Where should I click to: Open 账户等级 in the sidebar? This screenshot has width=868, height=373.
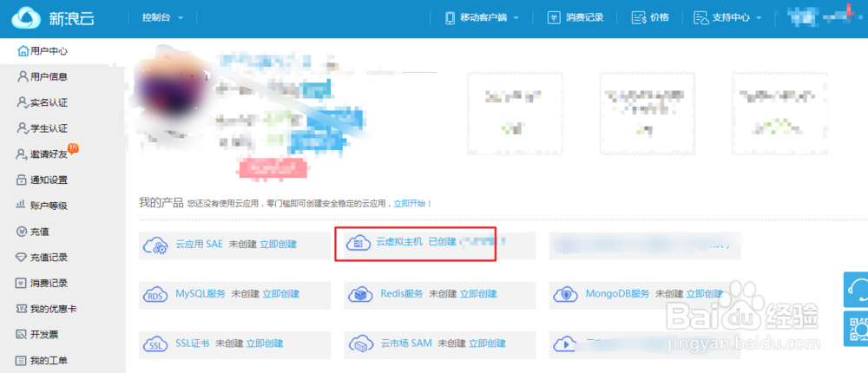point(49,206)
